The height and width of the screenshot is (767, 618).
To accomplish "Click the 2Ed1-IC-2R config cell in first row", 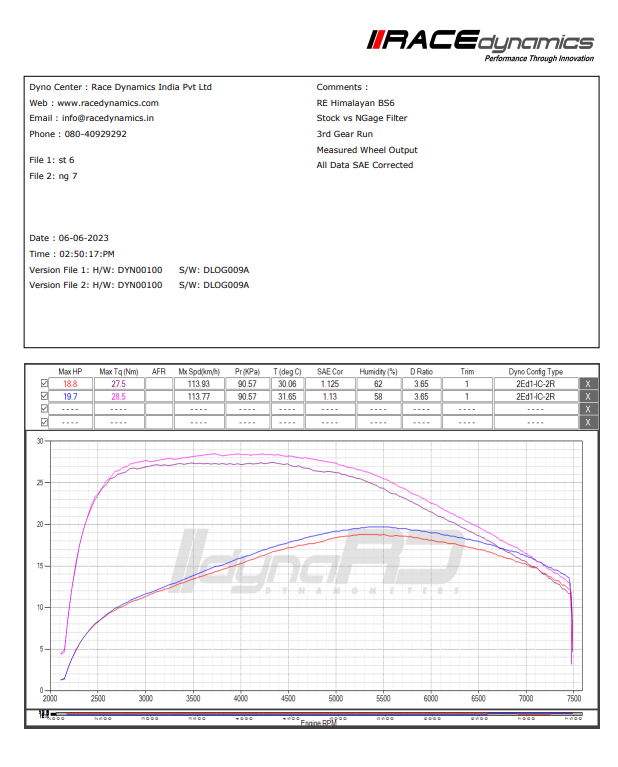I will (x=535, y=383).
